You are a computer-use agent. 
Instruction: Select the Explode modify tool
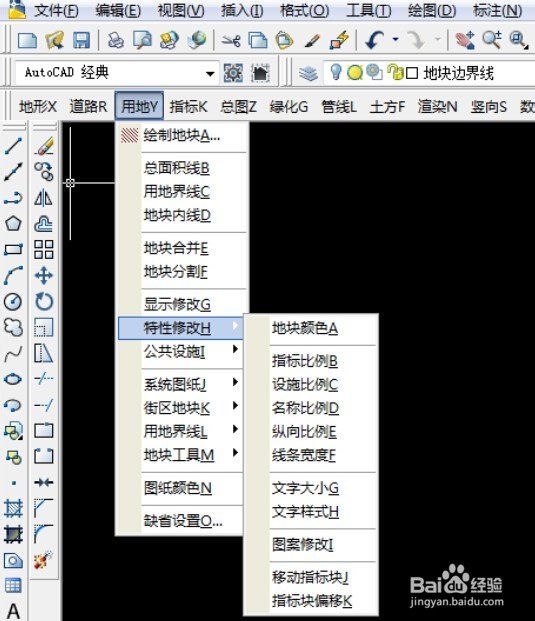pyautogui.click(x=44, y=560)
